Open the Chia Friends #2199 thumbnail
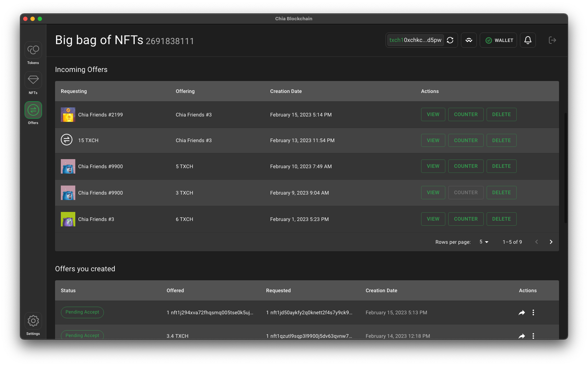 pyautogui.click(x=68, y=115)
